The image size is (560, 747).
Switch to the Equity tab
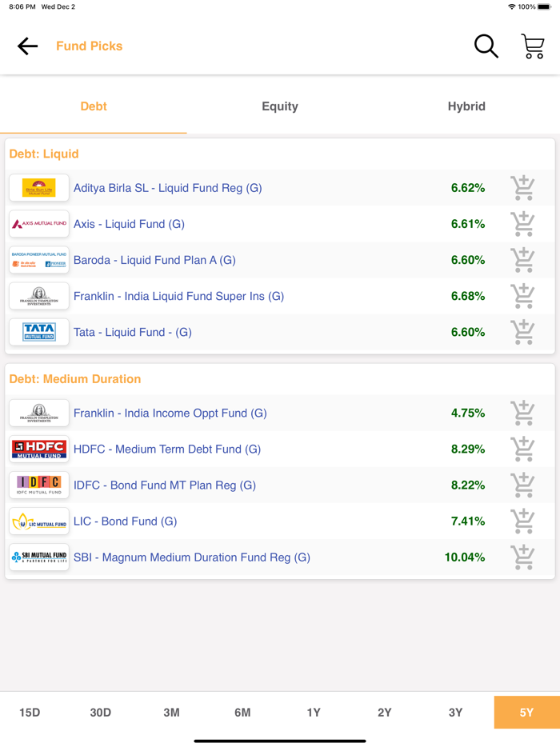(x=280, y=106)
